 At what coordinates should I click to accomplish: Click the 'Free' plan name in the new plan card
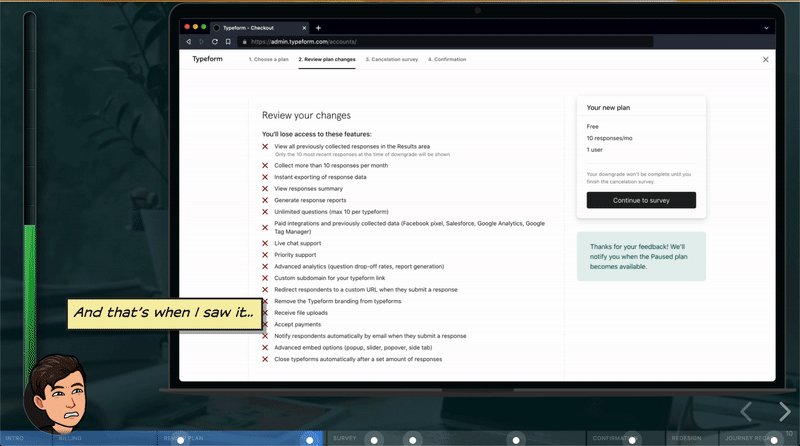coord(592,127)
